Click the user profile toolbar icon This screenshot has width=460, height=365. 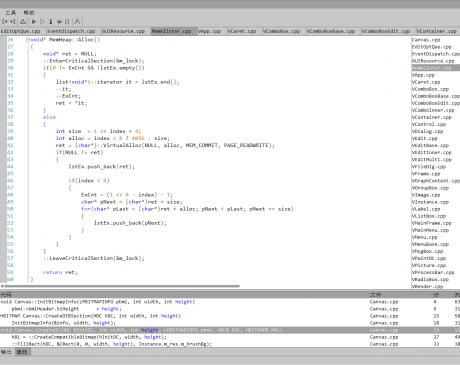click(x=77, y=22)
